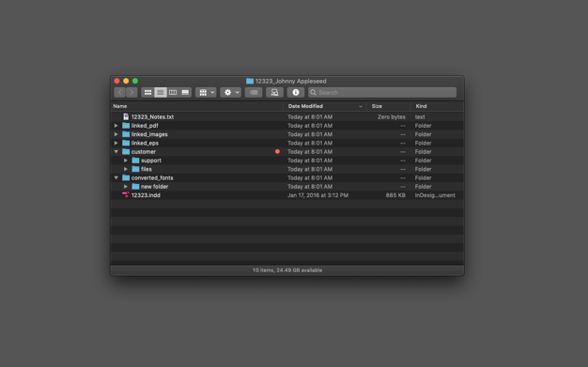Click the status bar items available text
The image size is (588, 367).
pyautogui.click(x=287, y=270)
